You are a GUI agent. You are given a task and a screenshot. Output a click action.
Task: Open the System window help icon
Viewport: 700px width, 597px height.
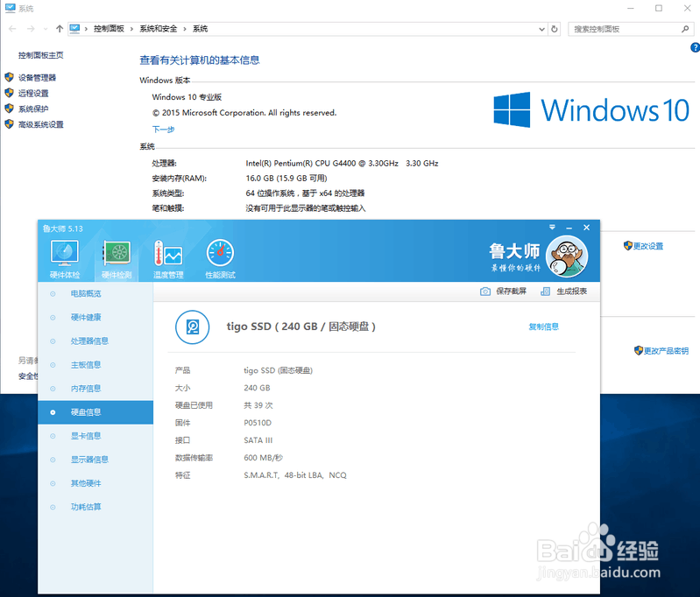(695, 47)
